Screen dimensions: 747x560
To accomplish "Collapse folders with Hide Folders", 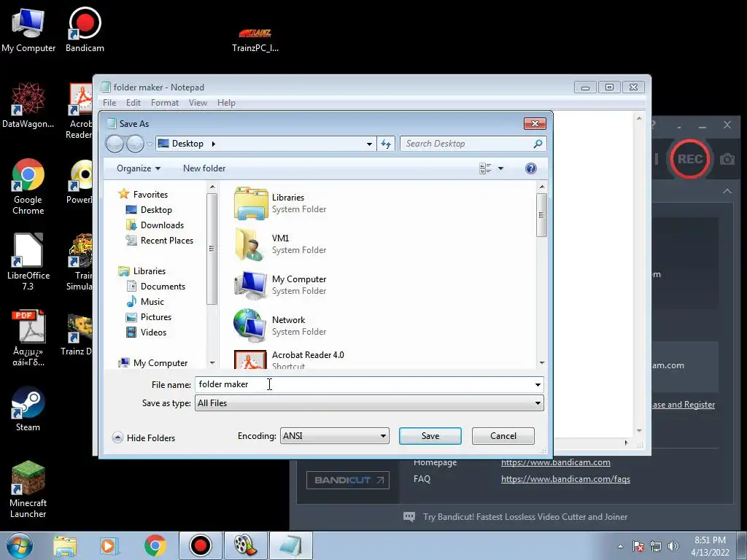I will click(x=144, y=437).
